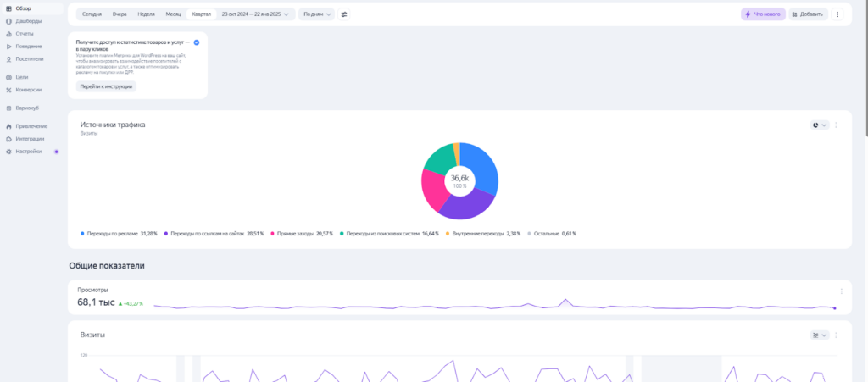Open the По дням grouping dropdown
Screen dimensions: 868x382
click(x=316, y=14)
